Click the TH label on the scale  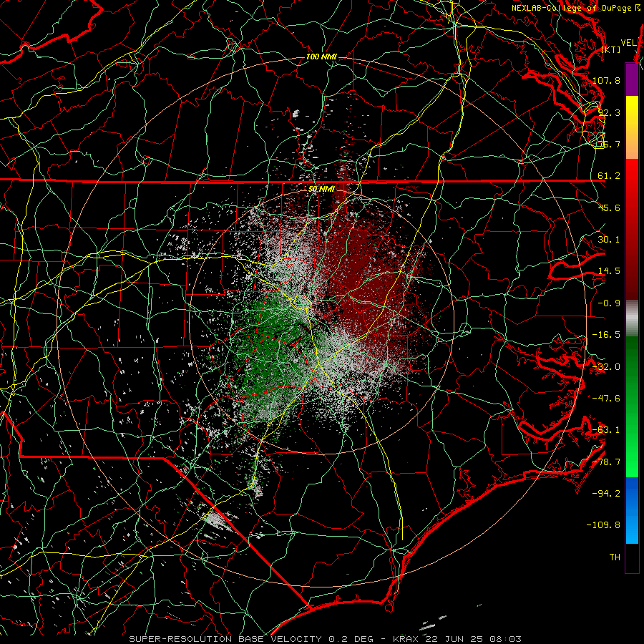pyautogui.click(x=615, y=557)
